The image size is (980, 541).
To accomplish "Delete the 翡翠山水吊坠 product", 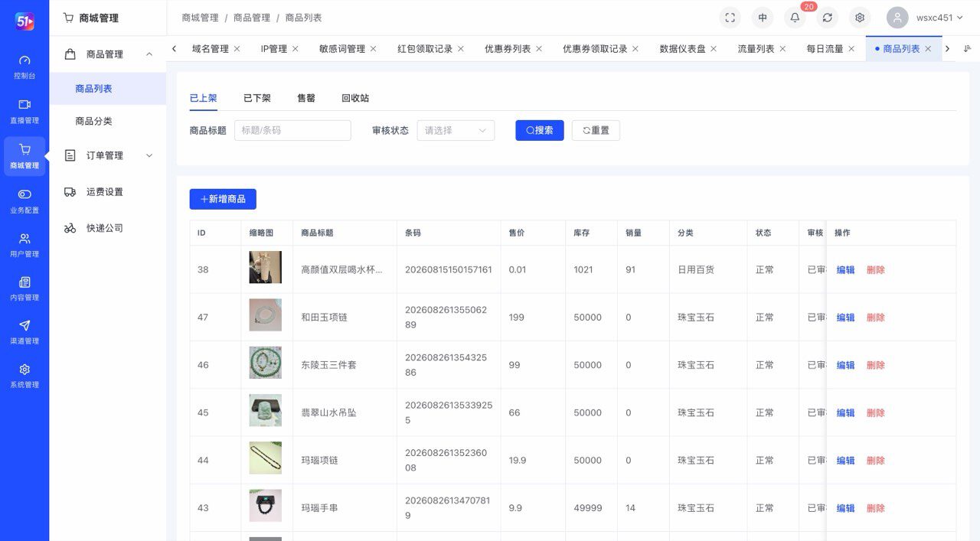I will point(876,412).
